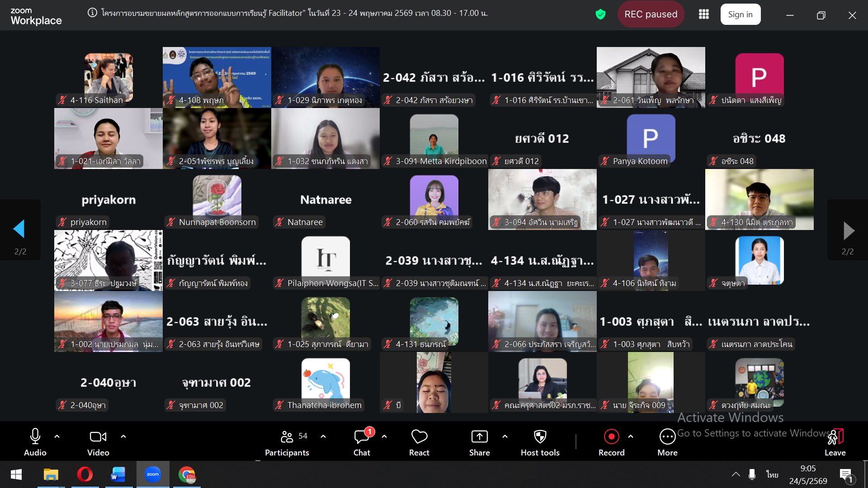Open Chrome from the taskbar

coord(187,474)
